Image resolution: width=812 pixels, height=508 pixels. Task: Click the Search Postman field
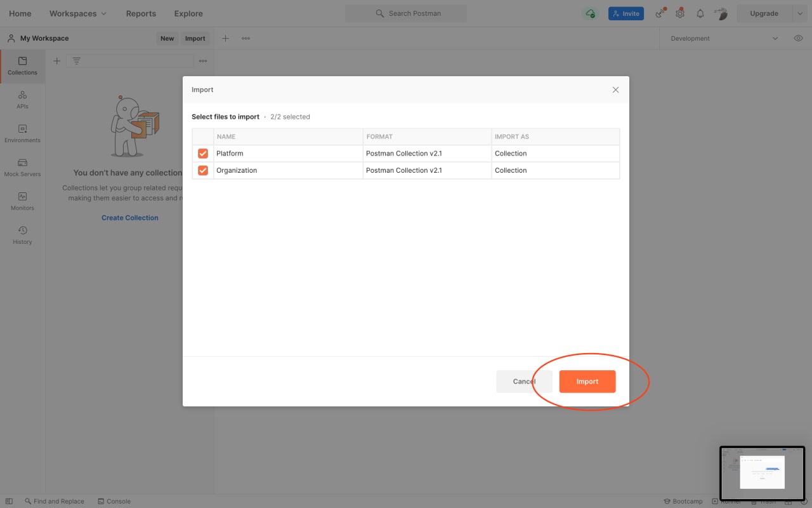pyautogui.click(x=406, y=13)
